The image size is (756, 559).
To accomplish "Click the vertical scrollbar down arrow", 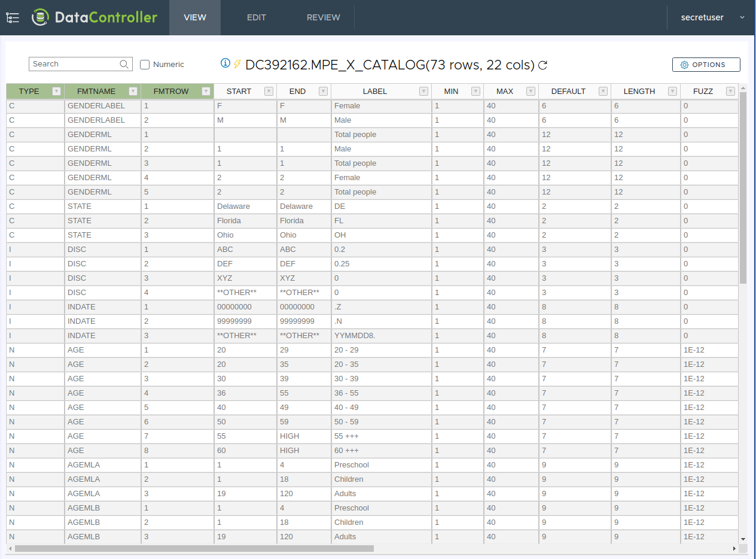I will click(x=743, y=539).
